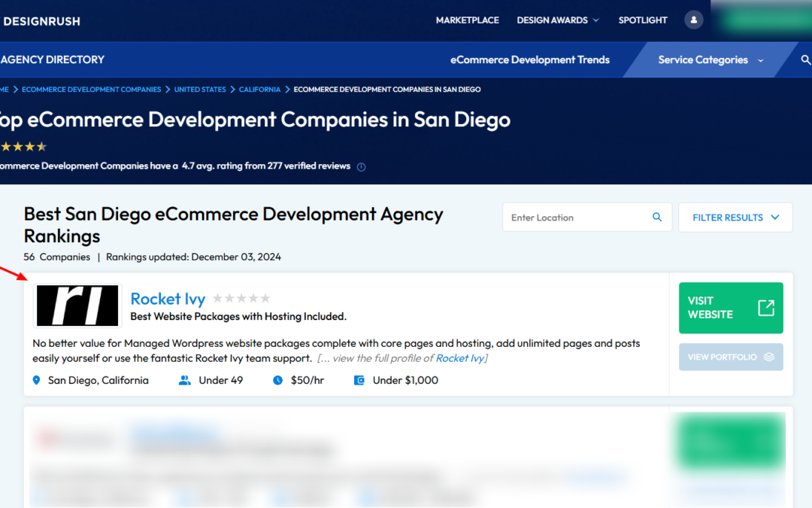This screenshot has height=508, width=812.
Task: Click the eCommerce Companies in San Diego breadcrumb
Action: 387,89
